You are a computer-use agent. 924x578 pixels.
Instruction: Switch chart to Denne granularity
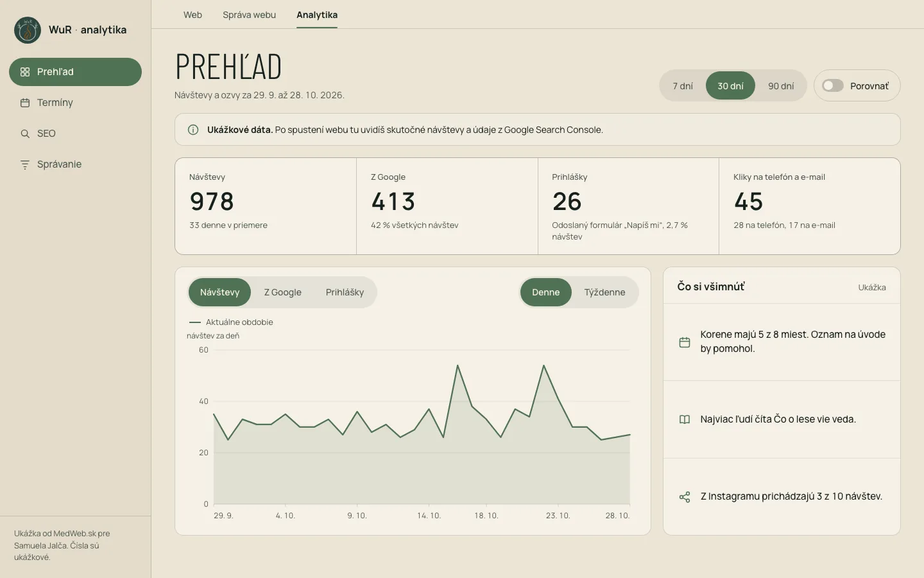[x=545, y=292]
